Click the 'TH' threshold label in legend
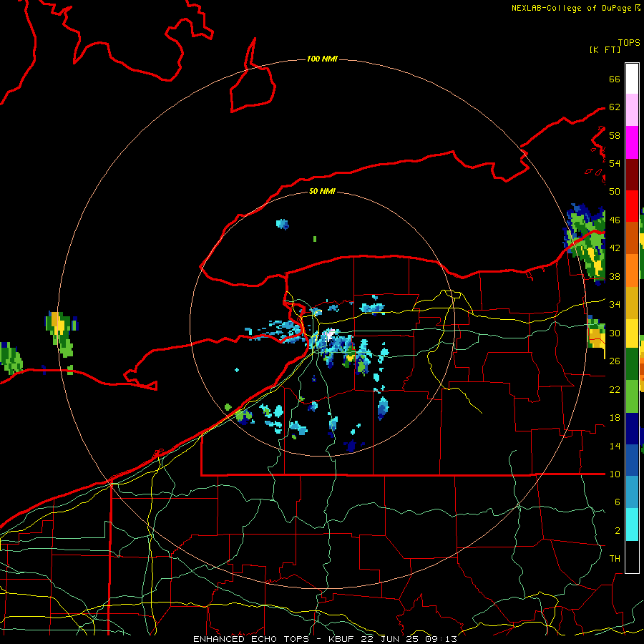 click(x=615, y=558)
